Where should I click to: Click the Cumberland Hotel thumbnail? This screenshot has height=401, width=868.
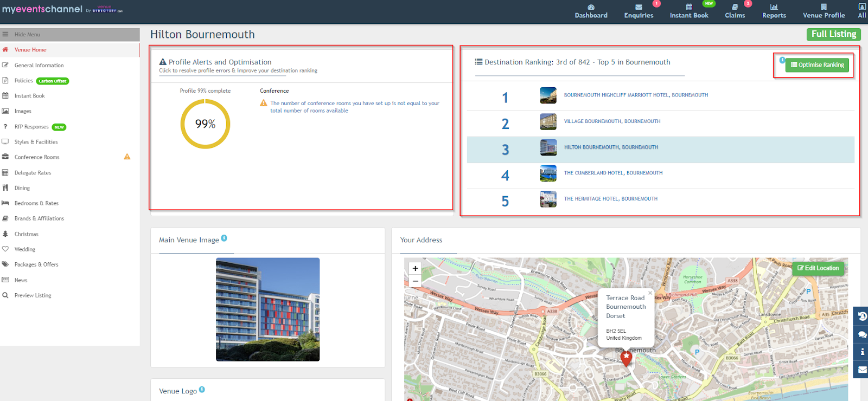coord(548,173)
